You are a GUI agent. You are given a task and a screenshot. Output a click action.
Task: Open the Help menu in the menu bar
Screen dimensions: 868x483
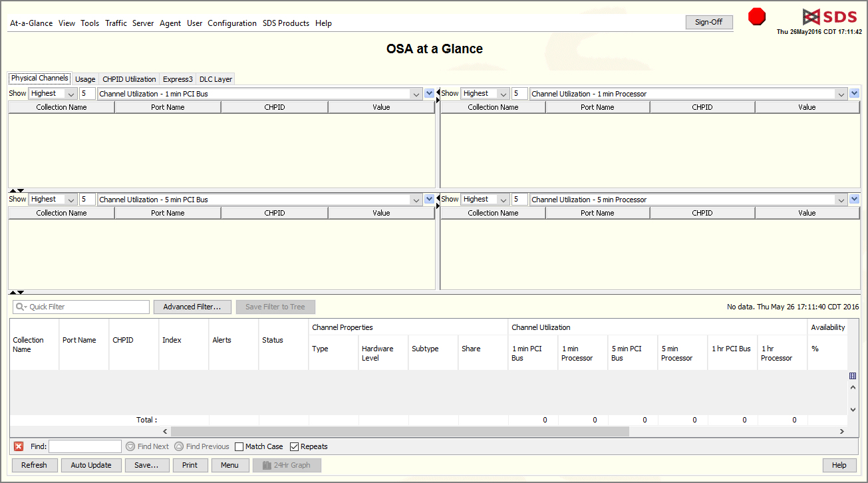point(323,23)
